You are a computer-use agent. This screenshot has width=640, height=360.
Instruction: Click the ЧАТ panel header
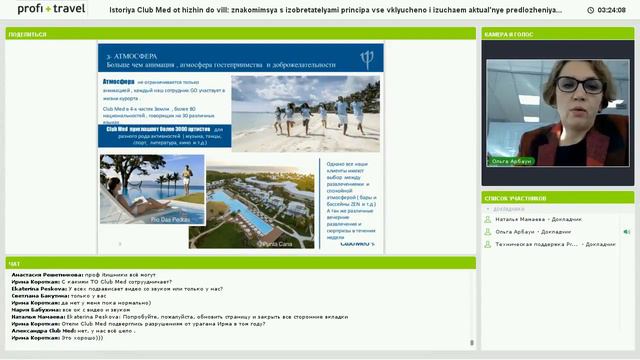[240, 263]
